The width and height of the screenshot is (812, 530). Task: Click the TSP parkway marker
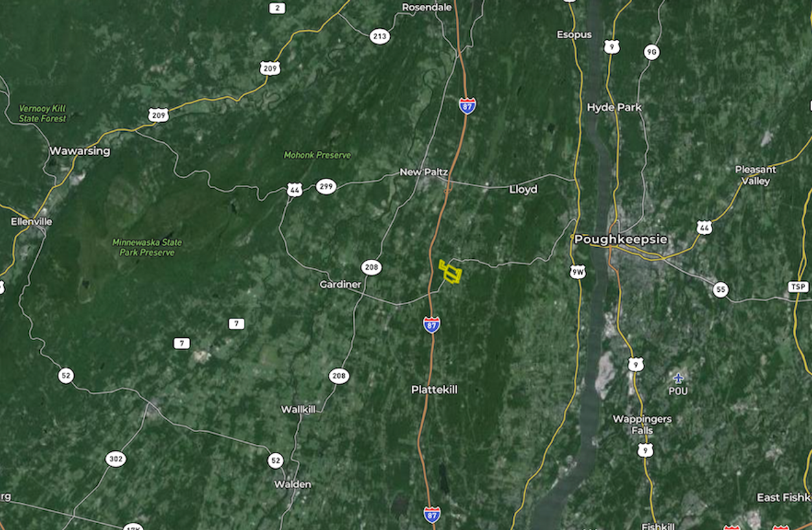(x=798, y=287)
